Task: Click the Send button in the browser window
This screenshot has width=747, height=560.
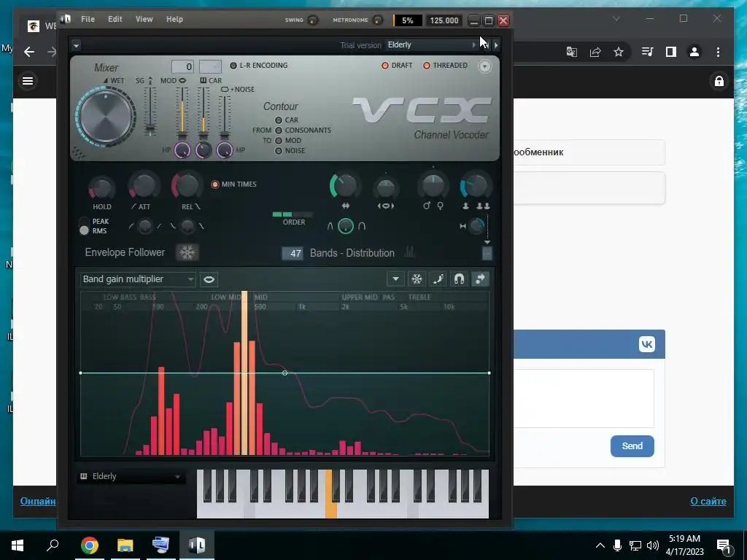Action: click(x=632, y=446)
